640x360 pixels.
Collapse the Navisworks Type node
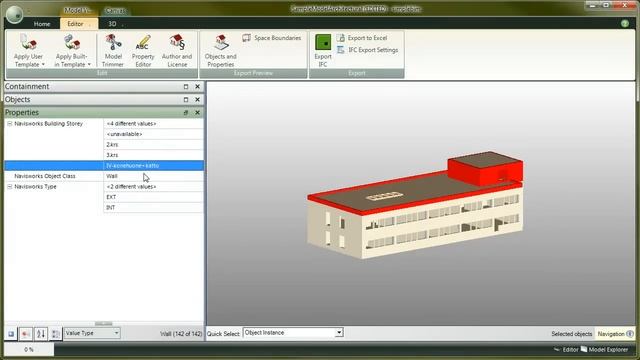click(x=9, y=187)
